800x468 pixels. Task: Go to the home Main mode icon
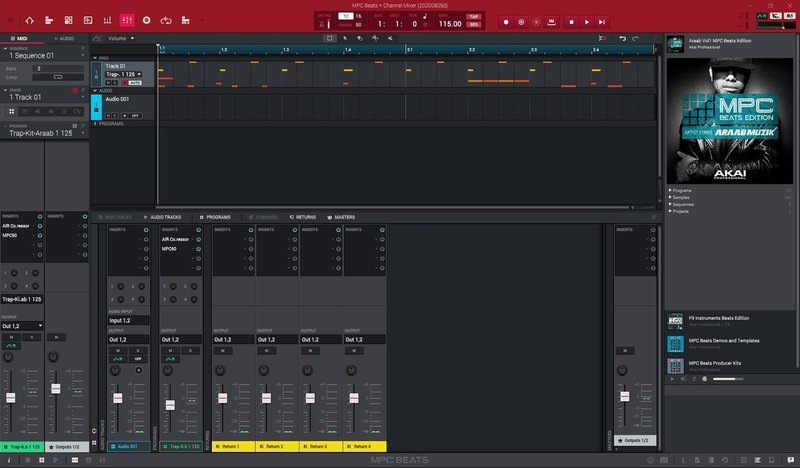click(x=30, y=20)
